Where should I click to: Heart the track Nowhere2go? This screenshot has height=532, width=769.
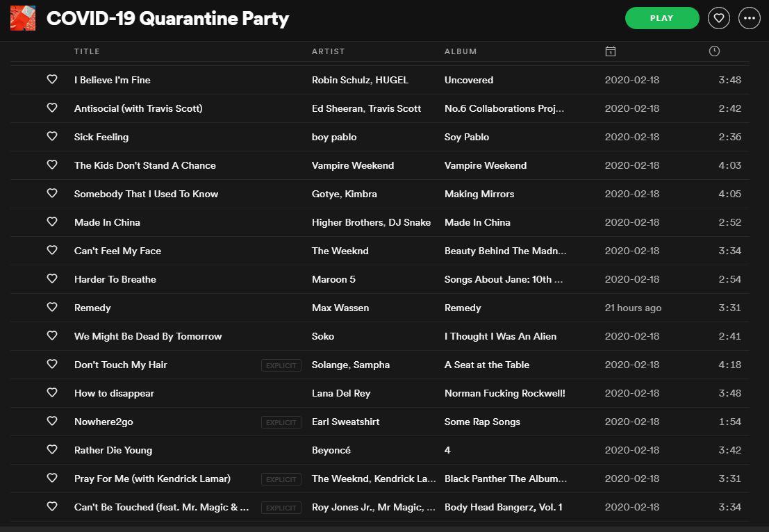click(x=52, y=421)
